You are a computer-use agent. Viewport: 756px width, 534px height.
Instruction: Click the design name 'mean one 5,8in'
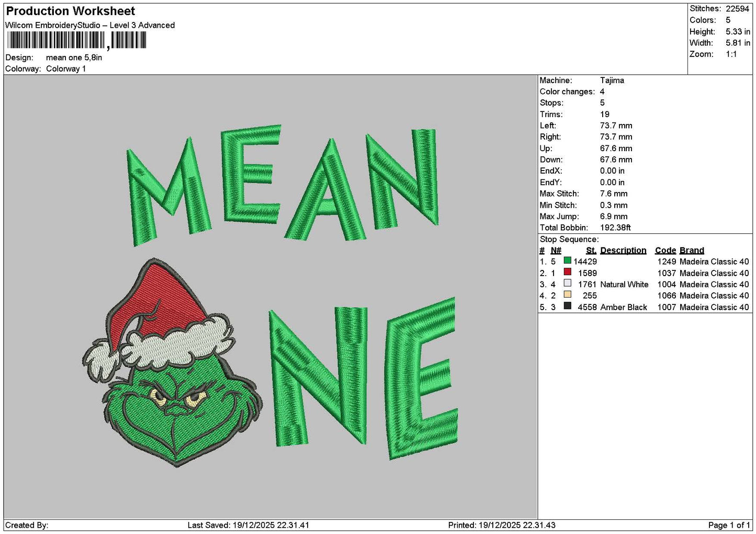coord(74,58)
